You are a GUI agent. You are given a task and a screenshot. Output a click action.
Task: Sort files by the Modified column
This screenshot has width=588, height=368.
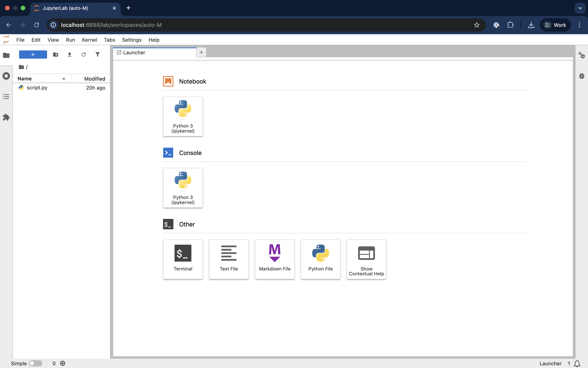coord(91,79)
